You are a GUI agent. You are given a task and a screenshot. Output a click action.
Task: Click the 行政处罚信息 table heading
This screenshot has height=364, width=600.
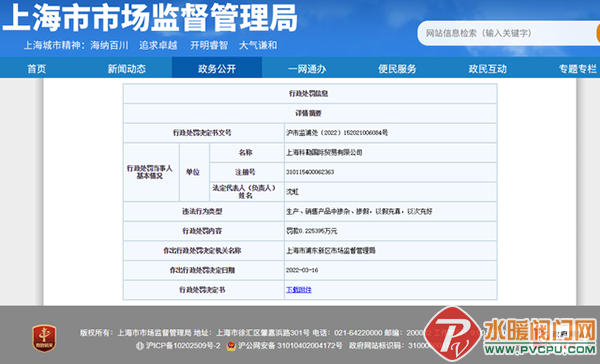coord(308,93)
